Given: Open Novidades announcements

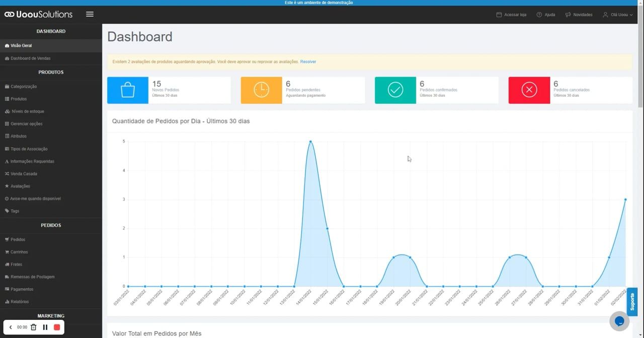Looking at the screenshot, I should [579, 15].
